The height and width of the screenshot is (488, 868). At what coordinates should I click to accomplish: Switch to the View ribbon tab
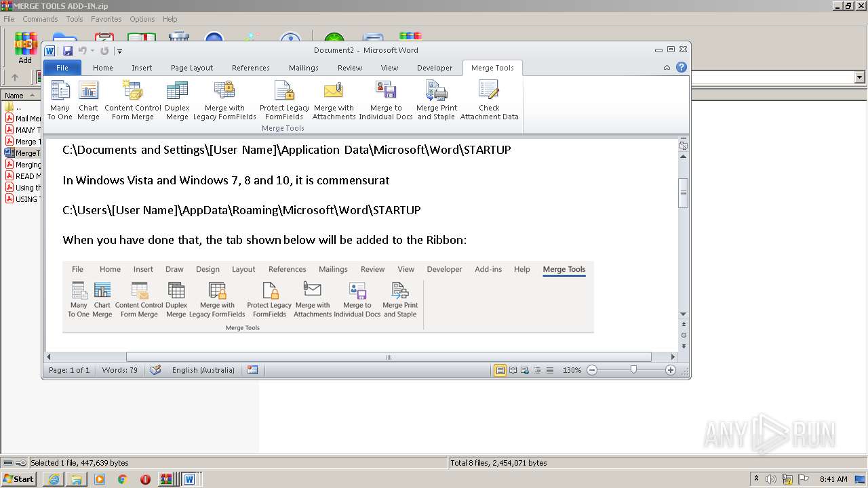(x=389, y=68)
